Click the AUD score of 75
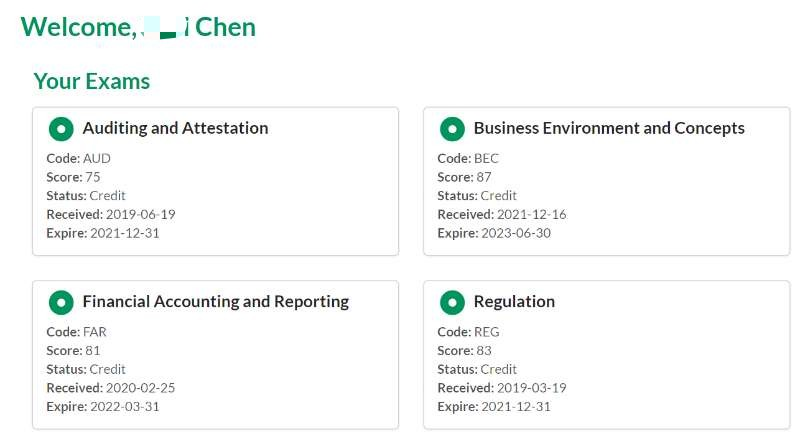800x436 pixels. point(92,177)
